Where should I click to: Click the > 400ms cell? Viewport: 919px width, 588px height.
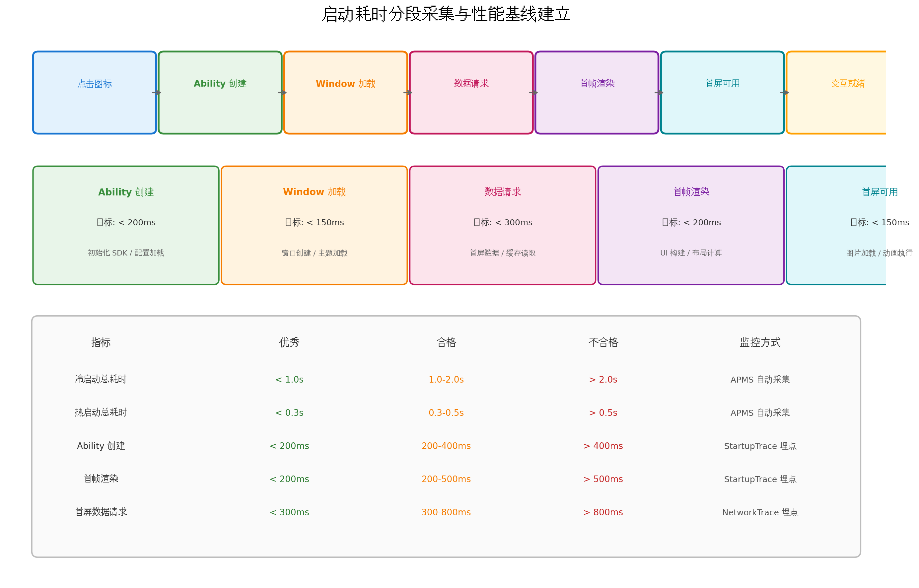click(x=603, y=446)
